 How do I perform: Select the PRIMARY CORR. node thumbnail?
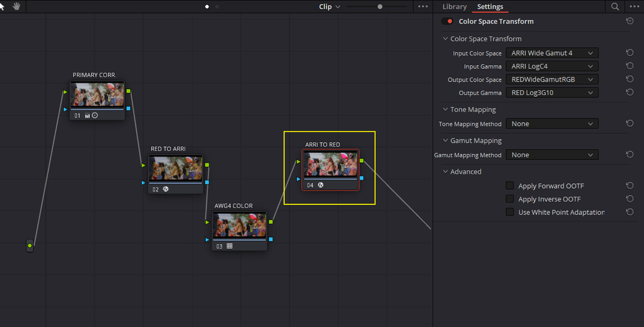(97, 95)
